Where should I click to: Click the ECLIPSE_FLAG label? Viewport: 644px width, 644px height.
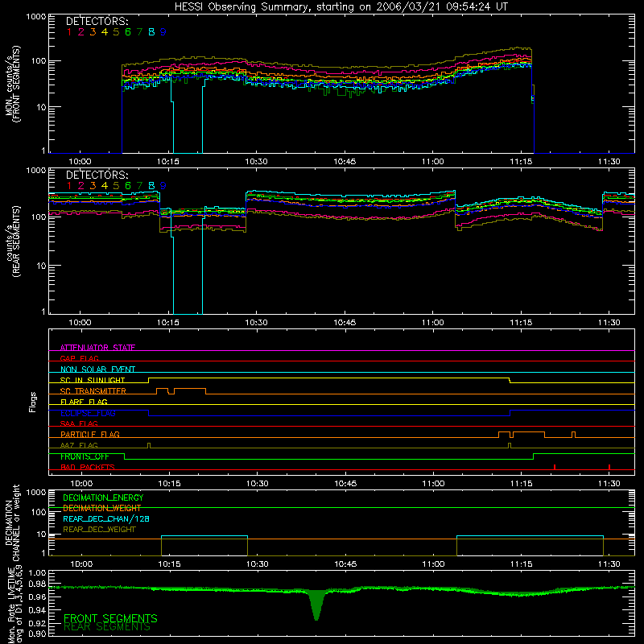88,413
